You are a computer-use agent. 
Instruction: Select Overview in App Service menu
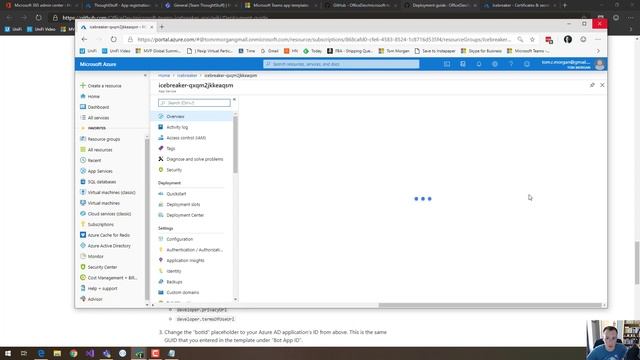point(192,116)
